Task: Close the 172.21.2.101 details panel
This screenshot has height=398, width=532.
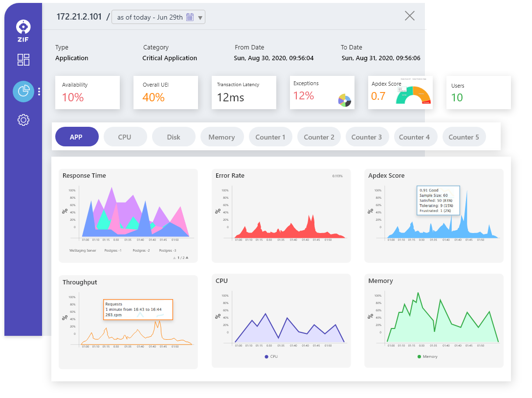Action: 410,16
